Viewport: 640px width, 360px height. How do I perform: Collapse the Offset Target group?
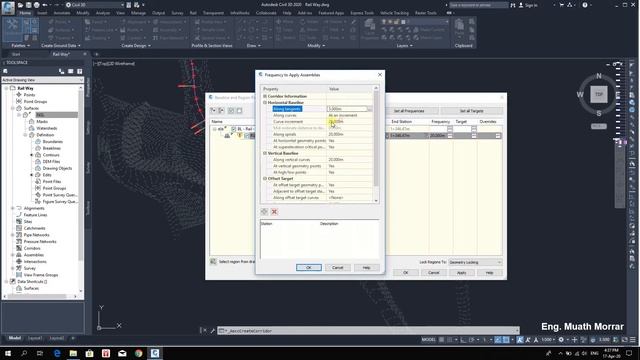click(264, 178)
